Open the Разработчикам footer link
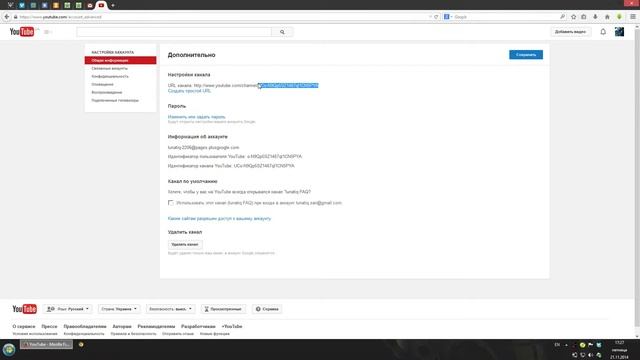This screenshot has width=640, height=360. coord(198,327)
